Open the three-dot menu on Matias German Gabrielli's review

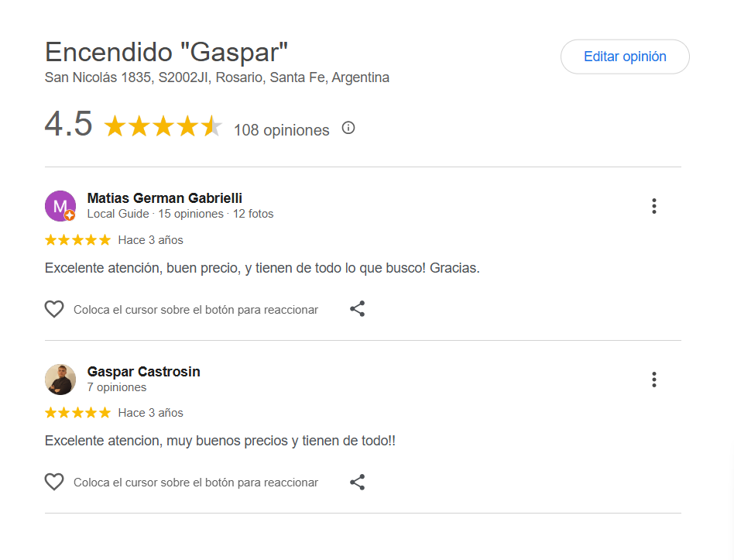(654, 206)
